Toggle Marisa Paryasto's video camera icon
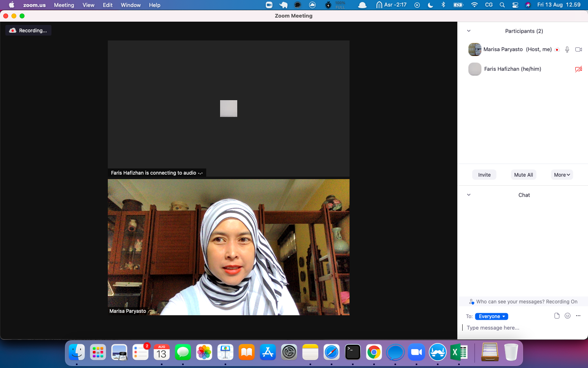This screenshot has width=588, height=368. [x=579, y=49]
